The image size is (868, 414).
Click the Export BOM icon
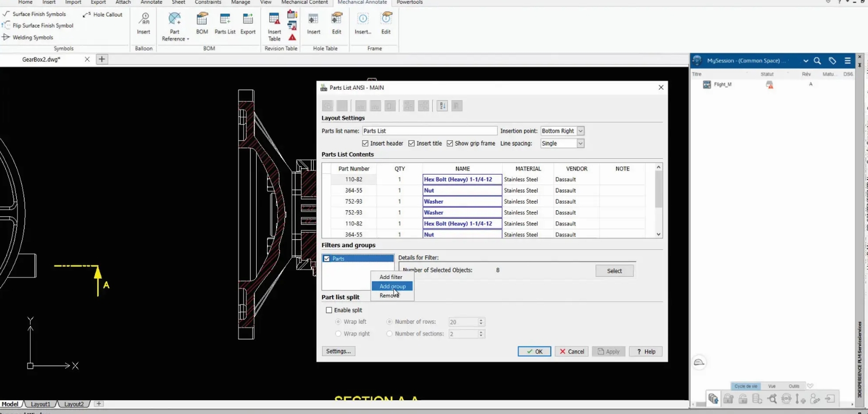click(x=248, y=24)
